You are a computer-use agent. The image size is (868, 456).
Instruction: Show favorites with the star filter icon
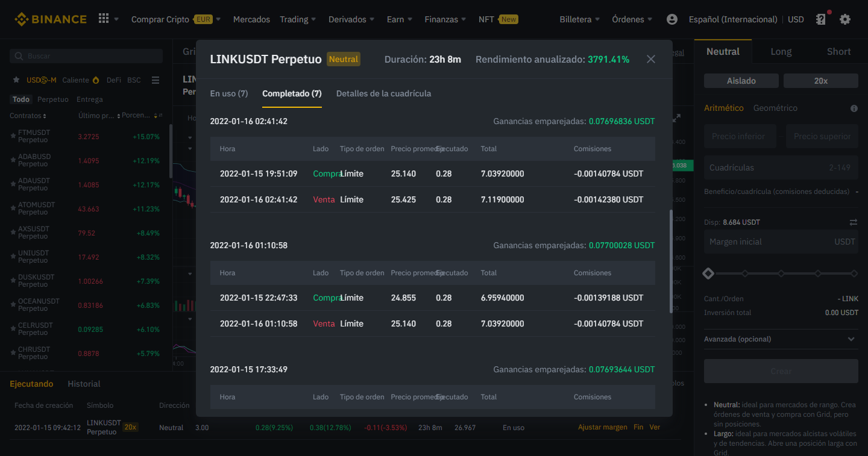16,80
